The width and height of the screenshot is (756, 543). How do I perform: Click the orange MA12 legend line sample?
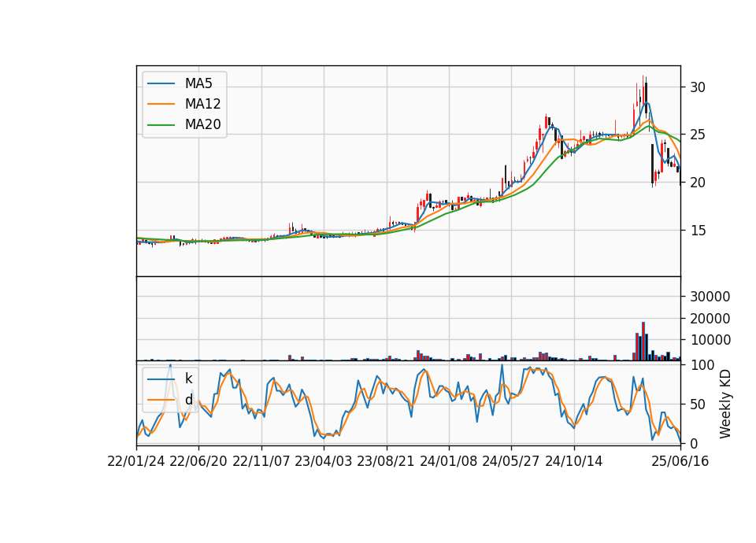tap(161, 104)
